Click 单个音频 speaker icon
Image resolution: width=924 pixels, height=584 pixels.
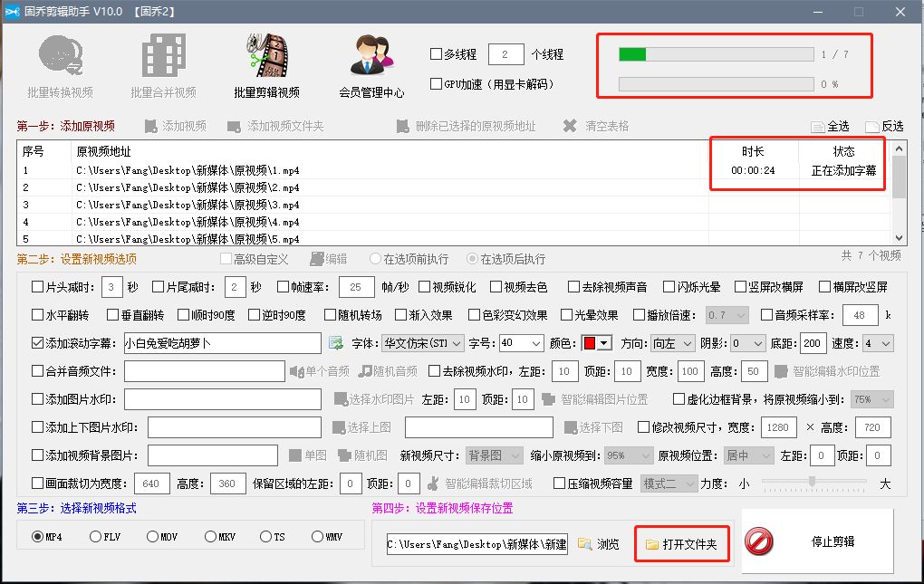(296, 371)
